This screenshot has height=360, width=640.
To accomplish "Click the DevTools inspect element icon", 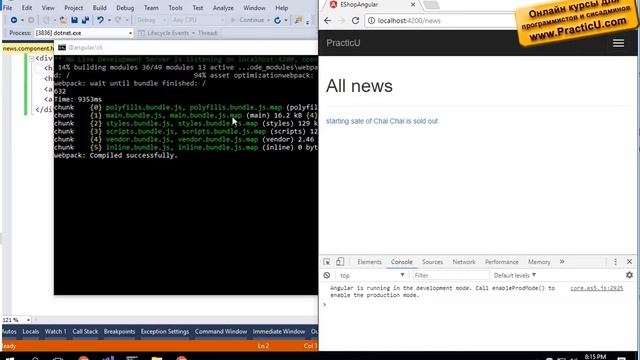I will pos(327,262).
